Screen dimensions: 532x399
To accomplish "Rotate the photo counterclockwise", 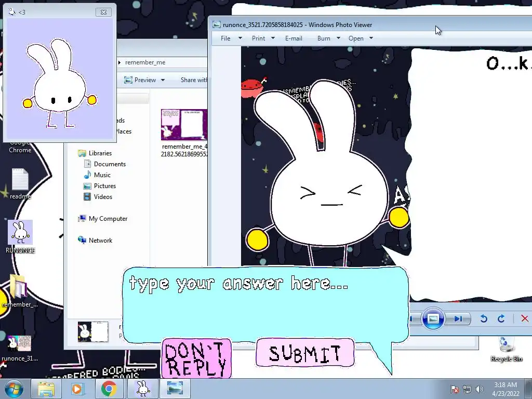I will (484, 318).
